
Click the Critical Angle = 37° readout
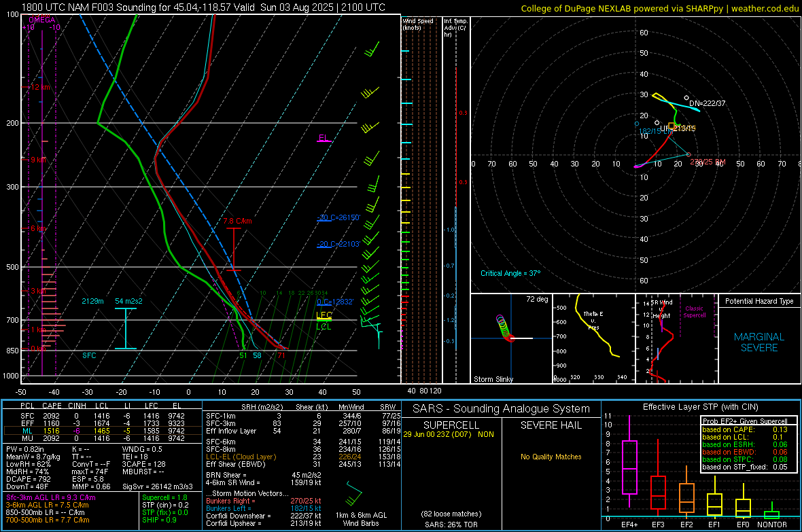(510, 273)
